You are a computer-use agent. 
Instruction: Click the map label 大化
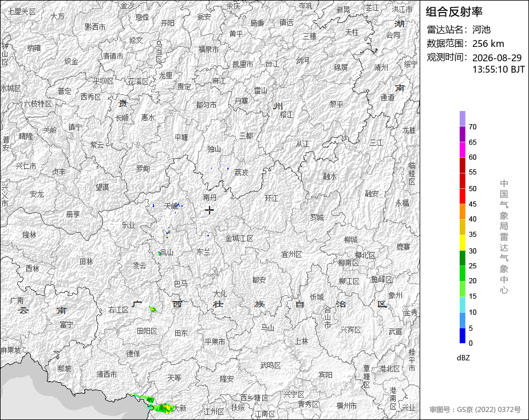click(220, 294)
